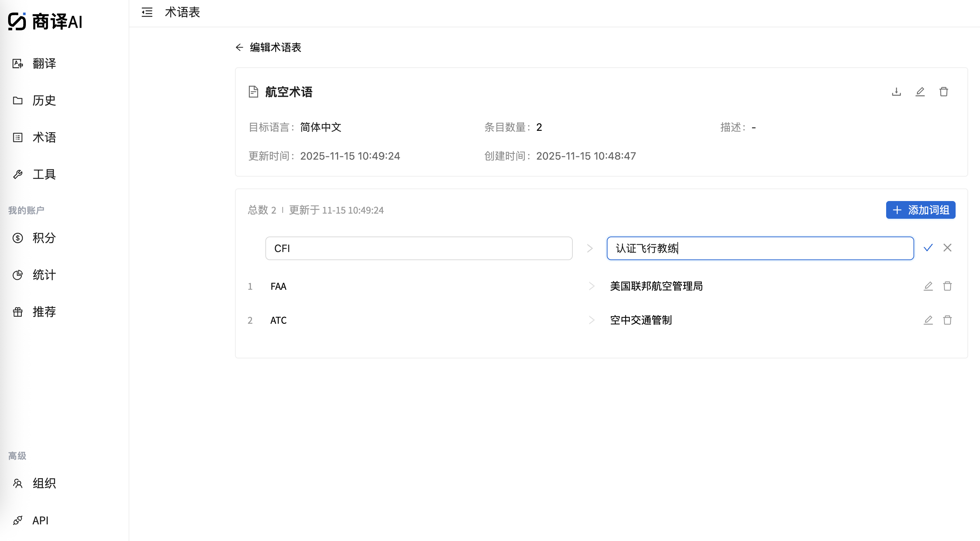Select the 术语 glossary list icon

[17, 137]
